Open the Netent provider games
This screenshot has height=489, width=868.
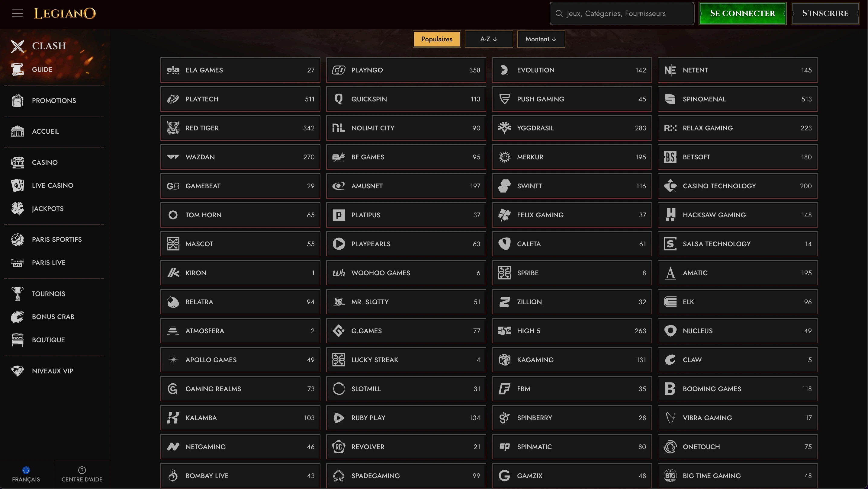[x=738, y=70]
